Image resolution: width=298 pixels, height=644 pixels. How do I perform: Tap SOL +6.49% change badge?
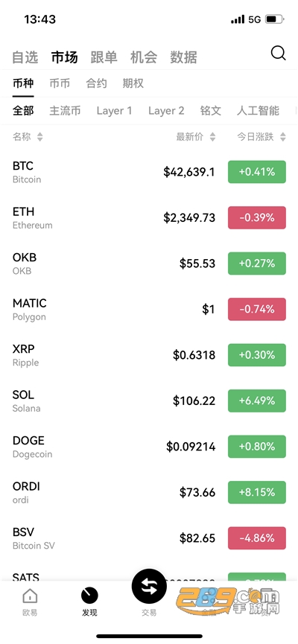(257, 401)
